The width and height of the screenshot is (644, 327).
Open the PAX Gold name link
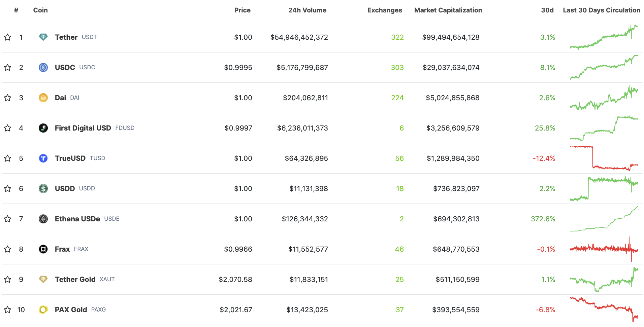coord(71,310)
